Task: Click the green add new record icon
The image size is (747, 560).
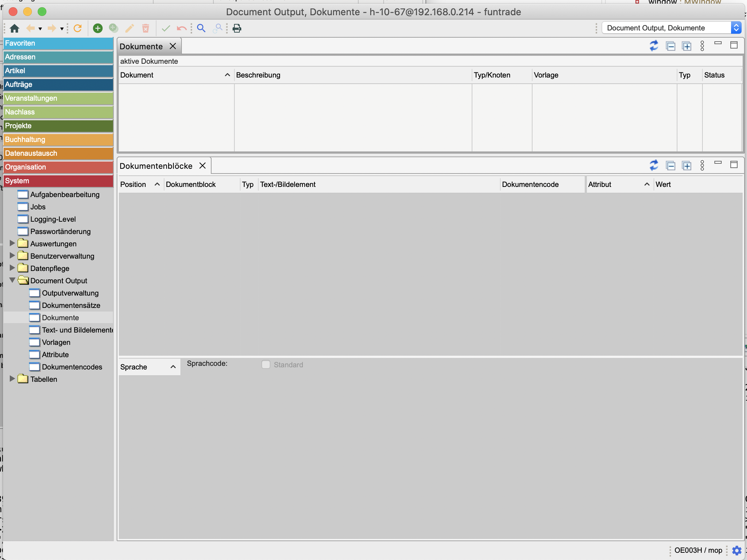Action: pyautogui.click(x=97, y=28)
